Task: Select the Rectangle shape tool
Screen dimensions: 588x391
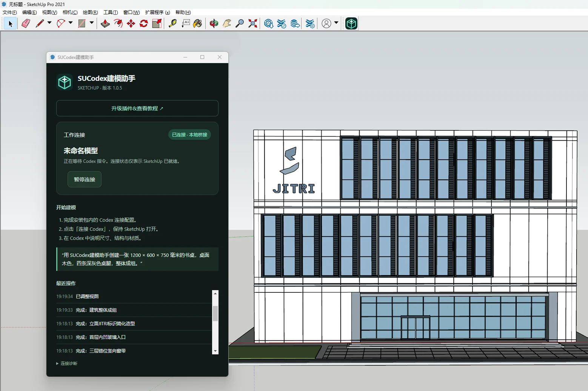Action: tap(82, 23)
